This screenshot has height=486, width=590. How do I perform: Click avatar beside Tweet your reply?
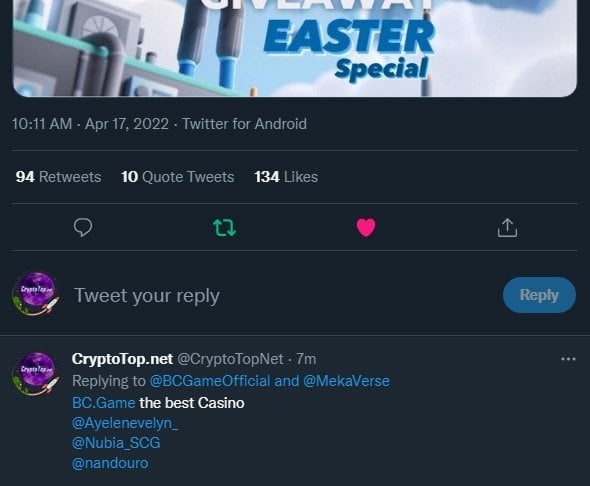click(x=36, y=293)
